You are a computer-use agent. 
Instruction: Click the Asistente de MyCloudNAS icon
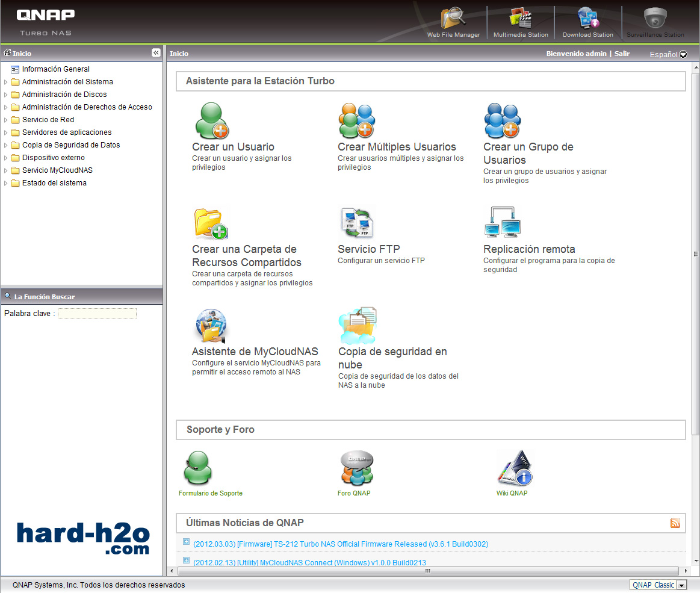pyautogui.click(x=211, y=326)
